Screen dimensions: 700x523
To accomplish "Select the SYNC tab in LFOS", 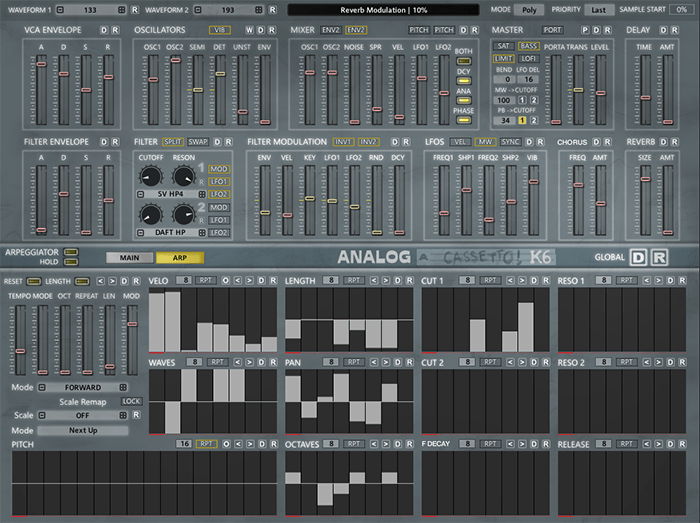I will 510,142.
